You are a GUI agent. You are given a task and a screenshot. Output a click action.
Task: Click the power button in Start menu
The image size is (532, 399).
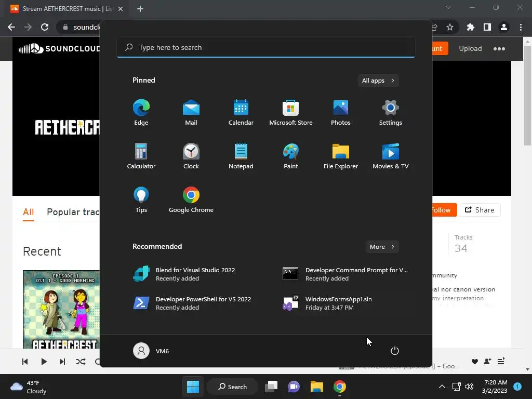(x=395, y=351)
